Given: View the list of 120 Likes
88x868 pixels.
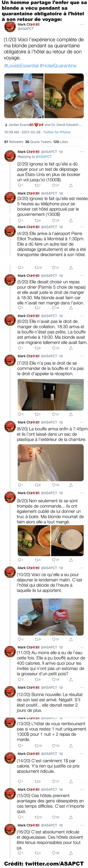Looking at the screenshot, I should pyautogui.click(x=61, y=142).
